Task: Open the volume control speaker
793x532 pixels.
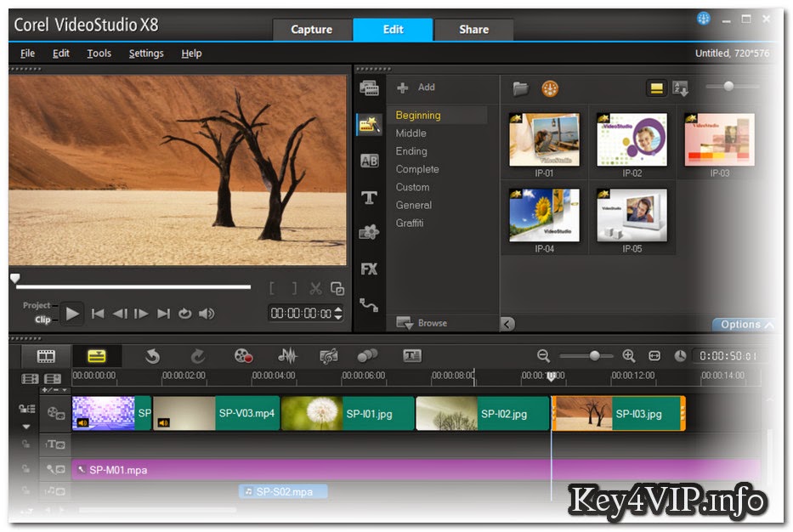Action: pos(207,314)
